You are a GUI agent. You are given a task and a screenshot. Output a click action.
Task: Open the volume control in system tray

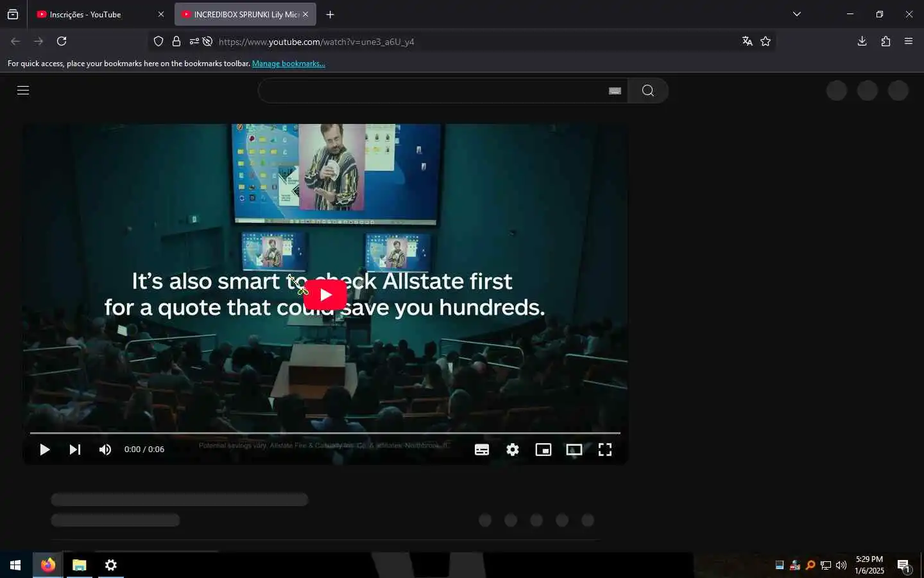click(841, 565)
